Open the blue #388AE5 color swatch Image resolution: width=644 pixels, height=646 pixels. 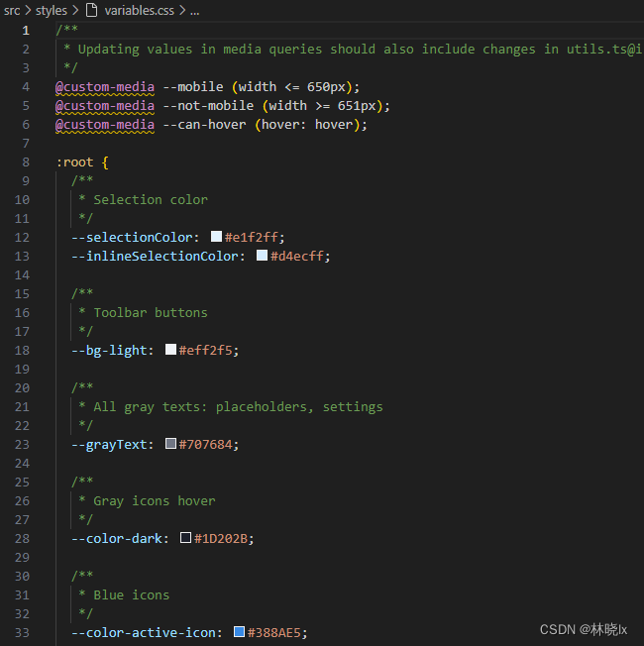pos(239,632)
